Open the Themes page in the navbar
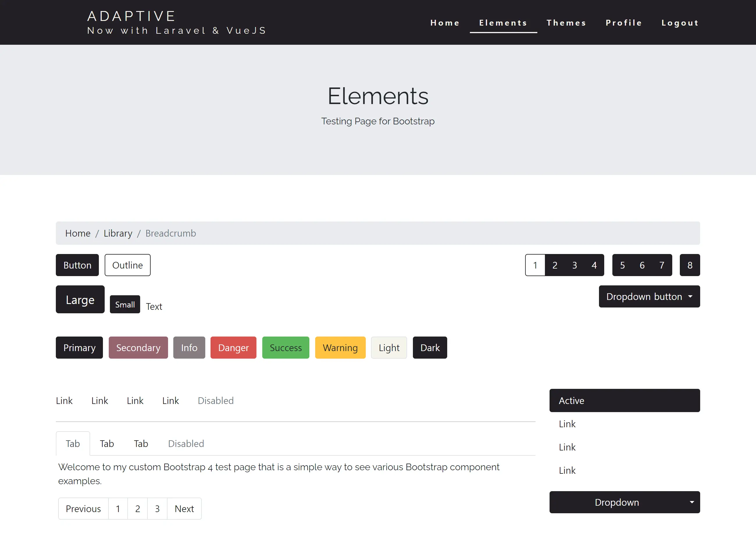The width and height of the screenshot is (756, 558). 566,23
